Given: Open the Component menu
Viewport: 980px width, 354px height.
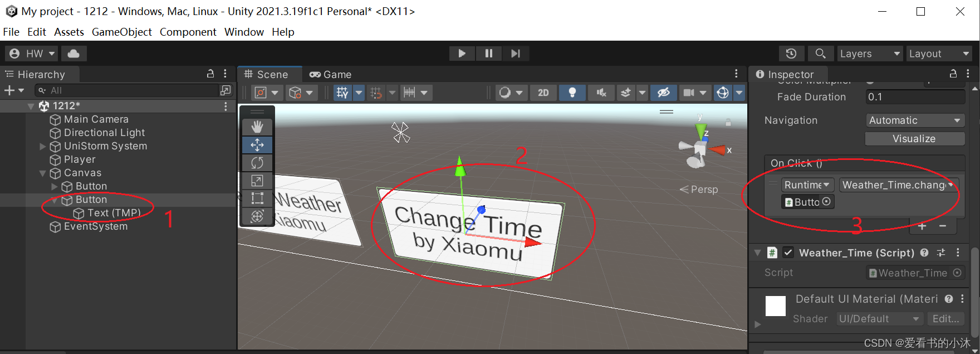Looking at the screenshot, I should click(x=188, y=32).
